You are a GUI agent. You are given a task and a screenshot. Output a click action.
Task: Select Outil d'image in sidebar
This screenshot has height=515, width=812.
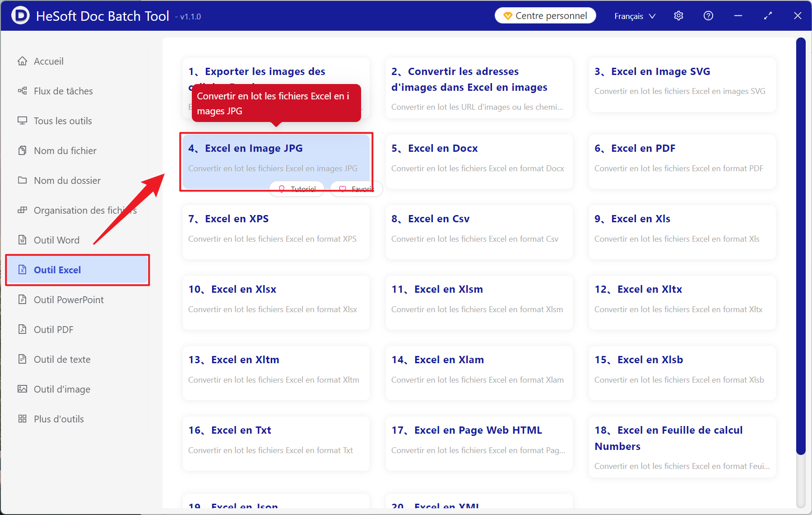tap(77, 389)
